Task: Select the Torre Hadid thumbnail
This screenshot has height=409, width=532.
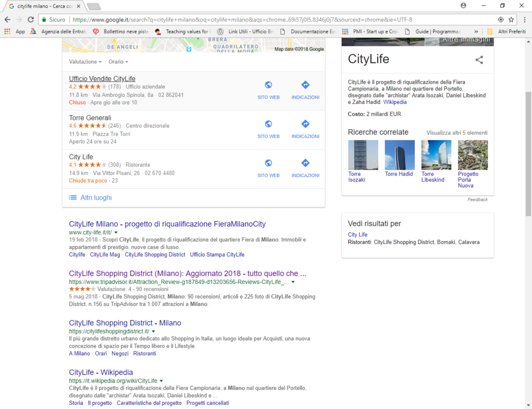Action: click(399, 156)
